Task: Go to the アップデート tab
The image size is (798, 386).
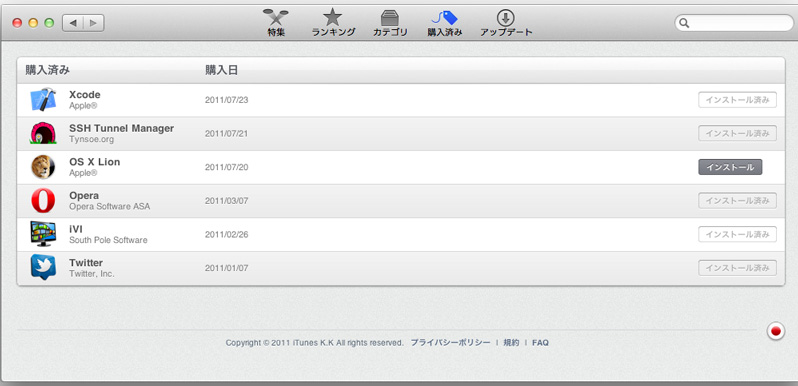Action: (x=506, y=23)
